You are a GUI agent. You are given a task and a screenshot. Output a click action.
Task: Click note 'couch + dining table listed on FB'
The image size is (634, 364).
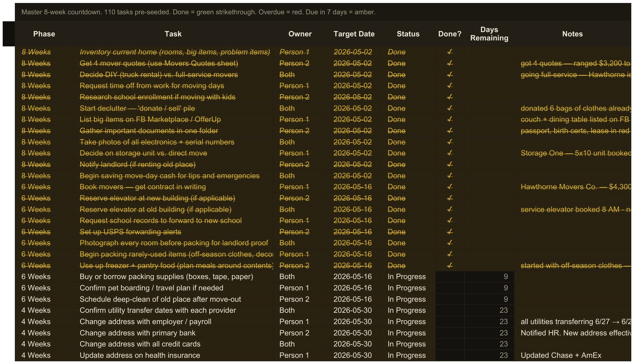click(576, 119)
